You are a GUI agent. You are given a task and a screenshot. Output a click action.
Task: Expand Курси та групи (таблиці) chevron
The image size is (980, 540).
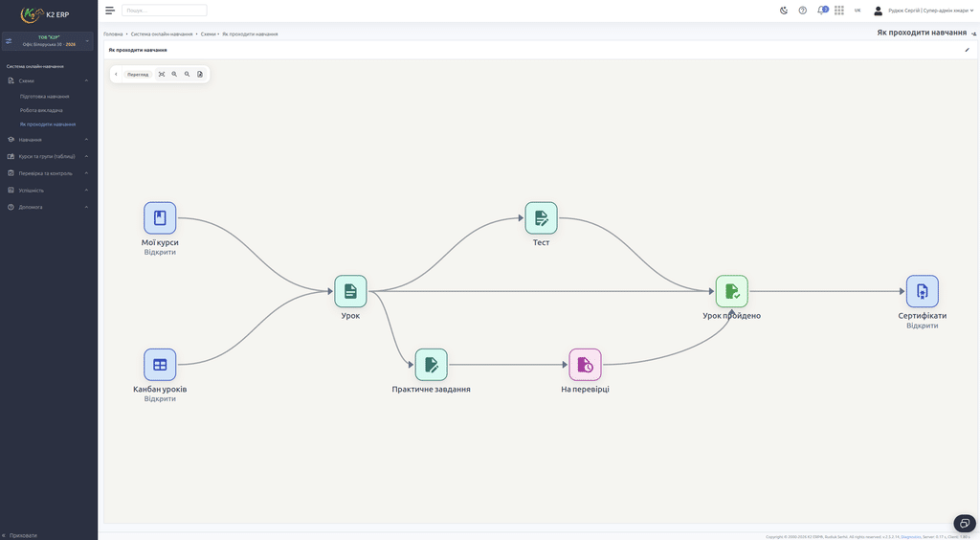coord(86,156)
